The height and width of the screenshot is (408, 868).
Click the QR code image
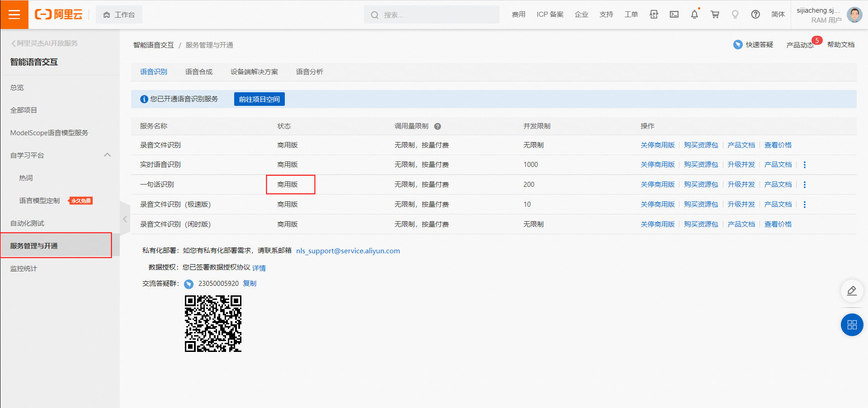213,323
